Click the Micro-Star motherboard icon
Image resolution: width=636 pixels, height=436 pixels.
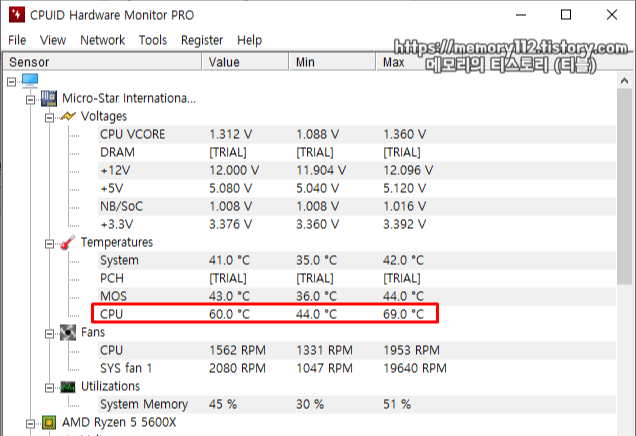[49, 99]
